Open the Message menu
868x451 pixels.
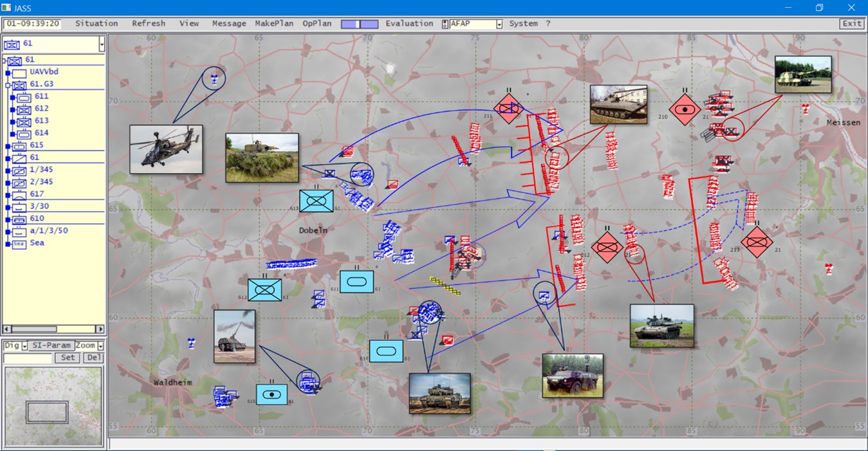click(229, 23)
